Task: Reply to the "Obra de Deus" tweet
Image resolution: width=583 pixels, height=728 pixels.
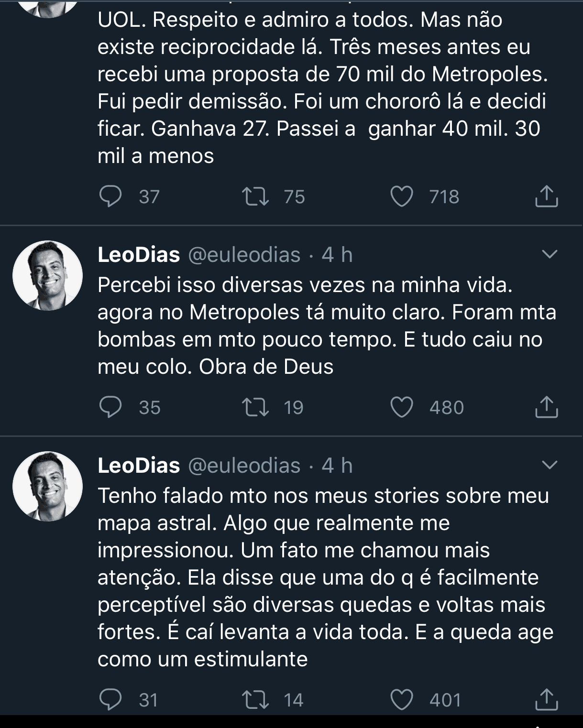Action: 110,408
